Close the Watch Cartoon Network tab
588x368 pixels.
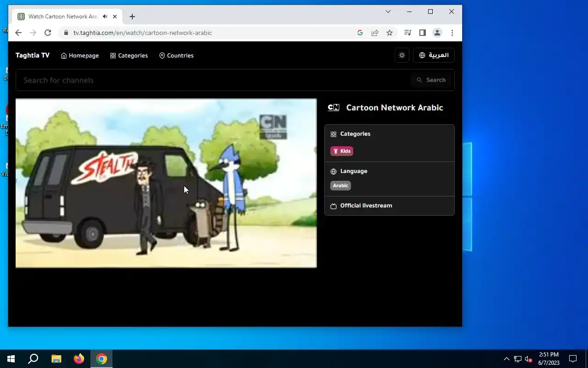(115, 17)
